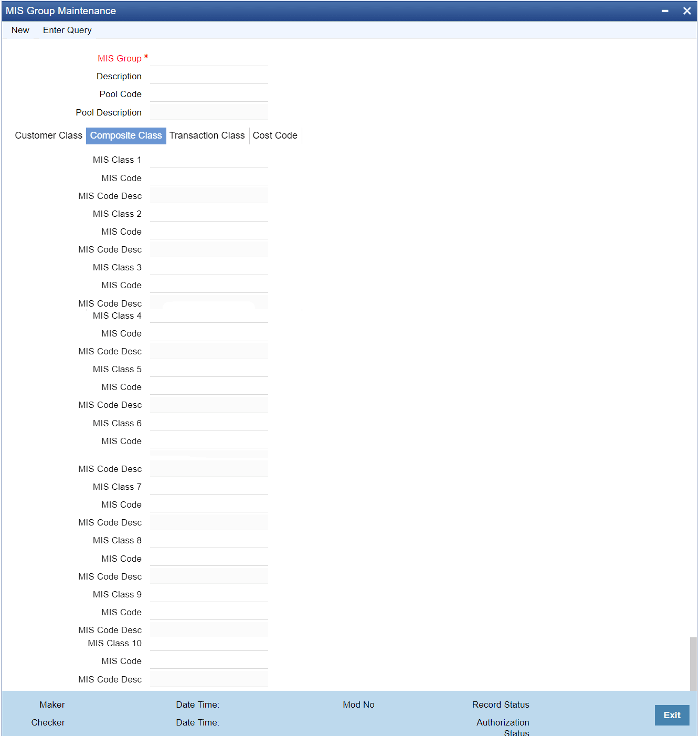This screenshot has height=736, width=700.
Task: Select the MIS Class 7 field
Action: (209, 487)
